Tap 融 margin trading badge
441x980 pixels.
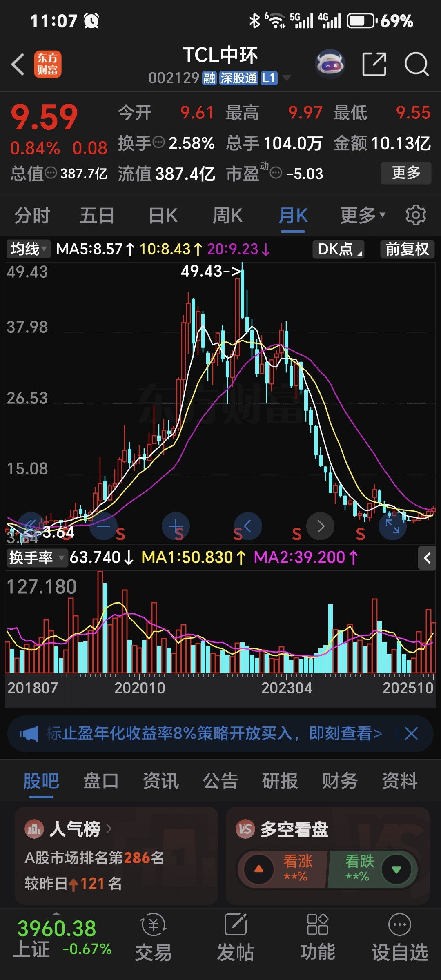coord(209,78)
